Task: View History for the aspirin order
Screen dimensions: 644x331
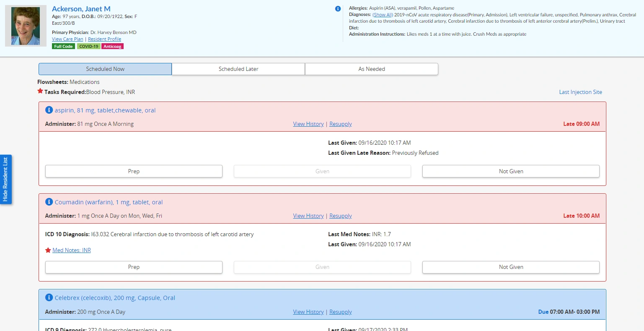Action: tap(308, 124)
